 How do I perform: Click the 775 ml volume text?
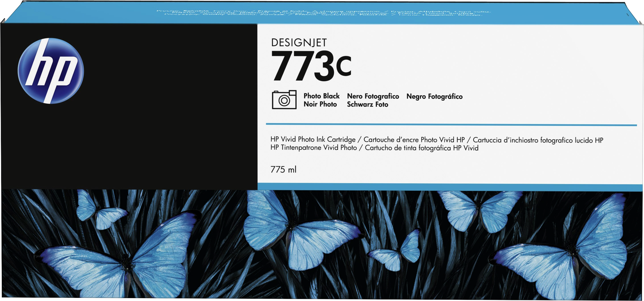coord(283,170)
